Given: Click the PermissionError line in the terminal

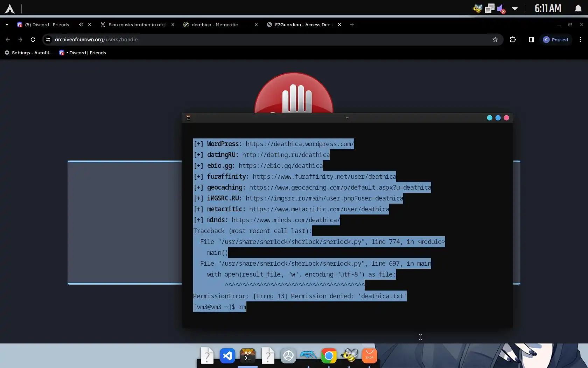Looking at the screenshot, I should click(300, 296).
